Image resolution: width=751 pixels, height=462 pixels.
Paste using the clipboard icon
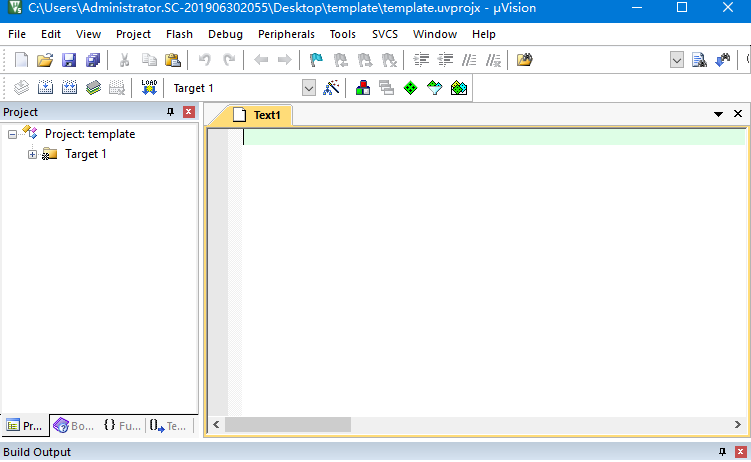pyautogui.click(x=173, y=60)
